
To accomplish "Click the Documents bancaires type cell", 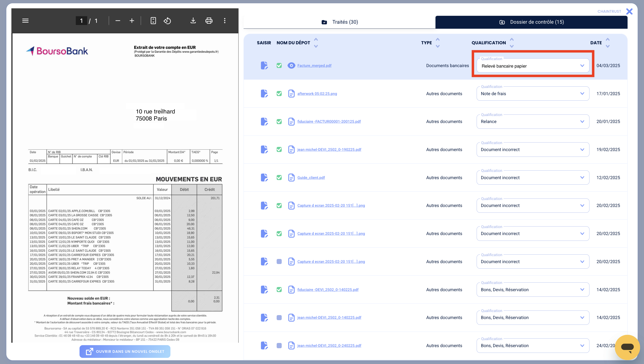I will (x=448, y=66).
